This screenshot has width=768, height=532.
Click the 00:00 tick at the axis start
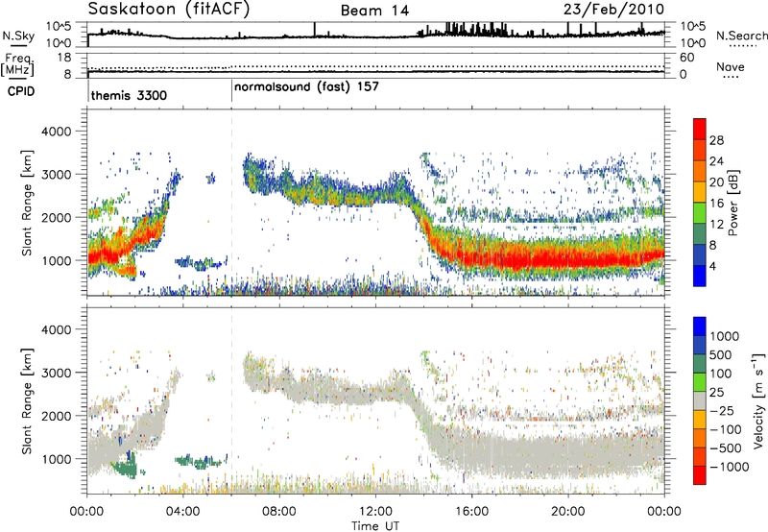86,512
